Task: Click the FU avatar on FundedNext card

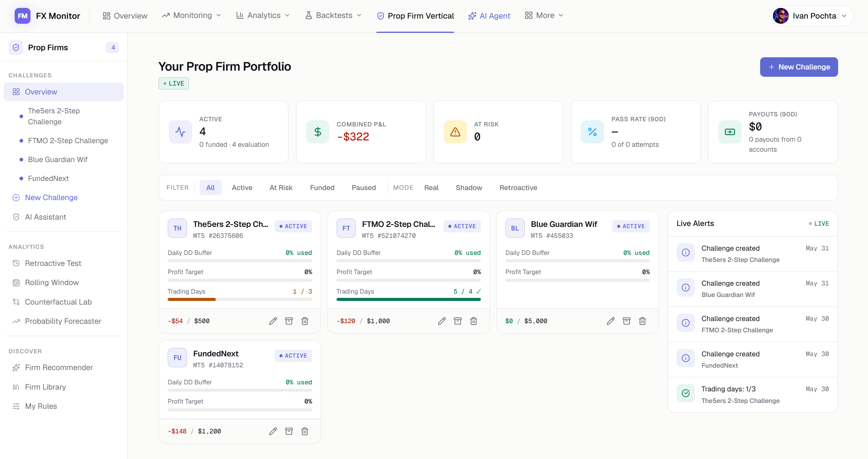Action: coord(177,357)
